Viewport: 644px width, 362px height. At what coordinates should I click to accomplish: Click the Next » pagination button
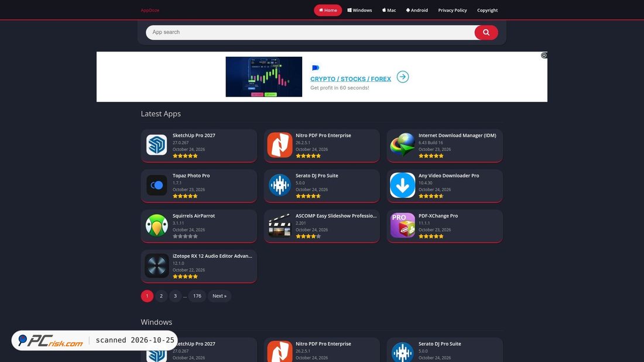pos(220,296)
